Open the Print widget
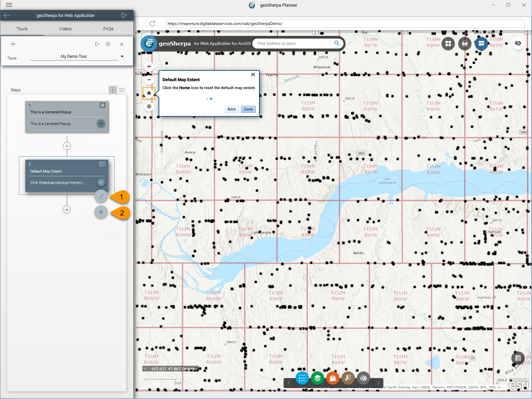Viewport: 532px width, 399px height. coord(465,43)
